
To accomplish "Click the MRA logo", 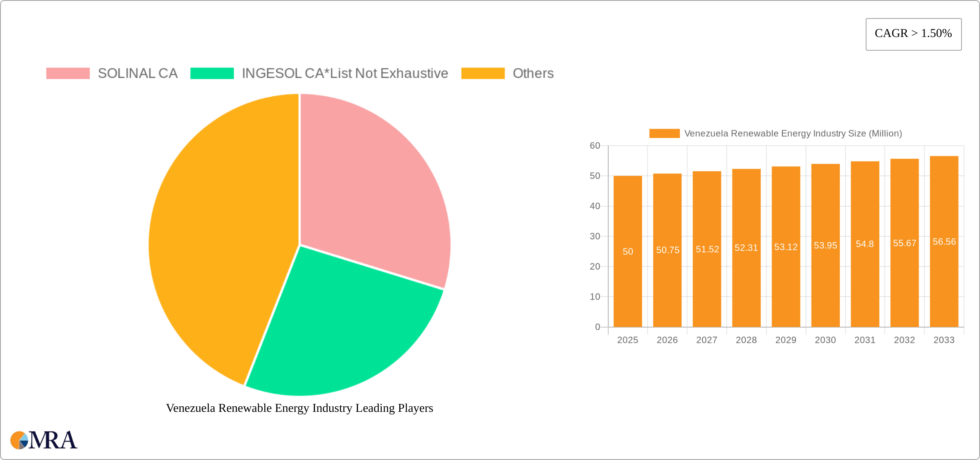I will [x=44, y=440].
